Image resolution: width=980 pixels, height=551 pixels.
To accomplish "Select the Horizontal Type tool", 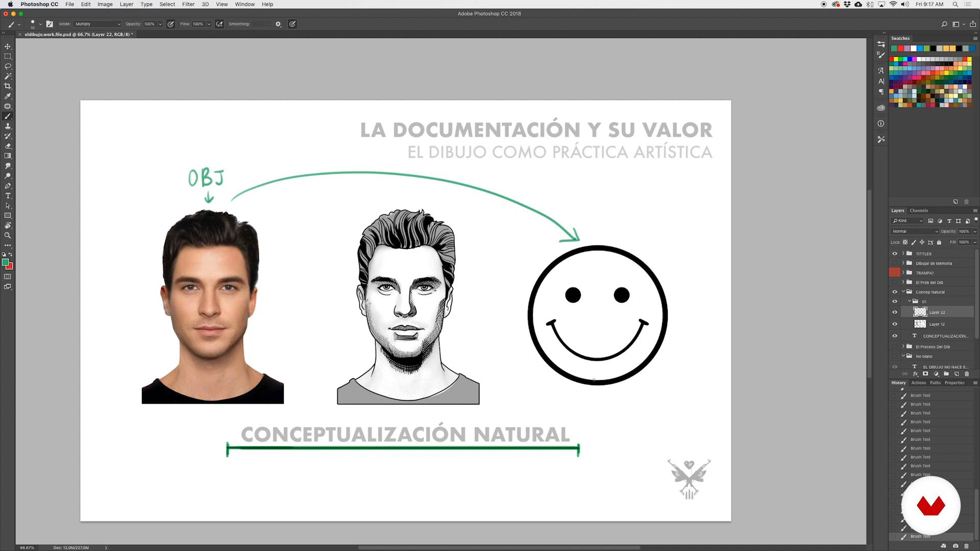I will 8,196.
